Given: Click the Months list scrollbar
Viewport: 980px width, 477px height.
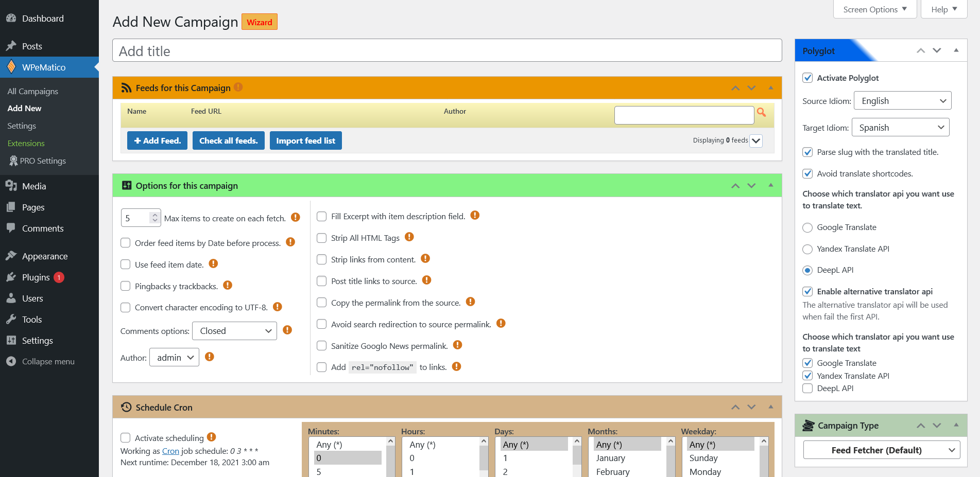Looking at the screenshot, I should point(670,457).
